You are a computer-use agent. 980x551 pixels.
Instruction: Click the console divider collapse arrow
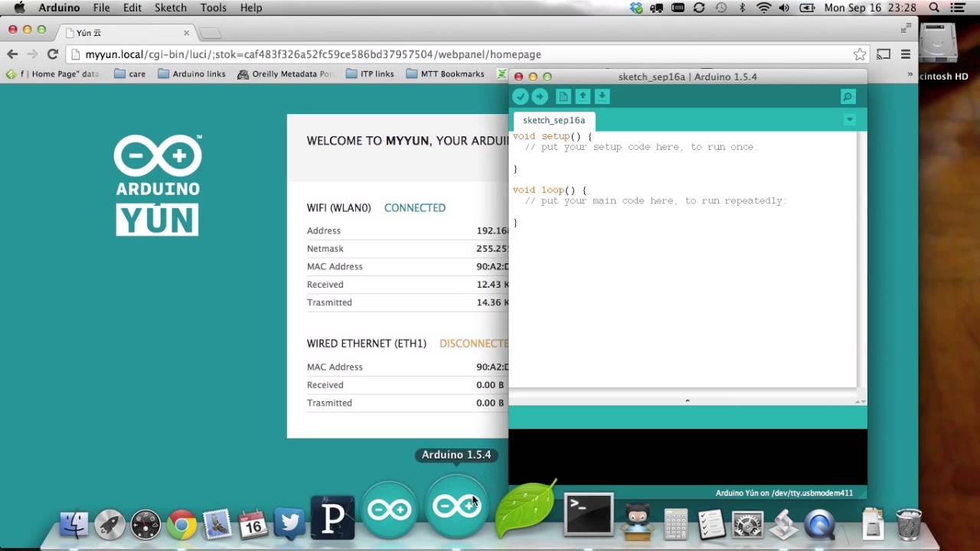pyautogui.click(x=688, y=401)
